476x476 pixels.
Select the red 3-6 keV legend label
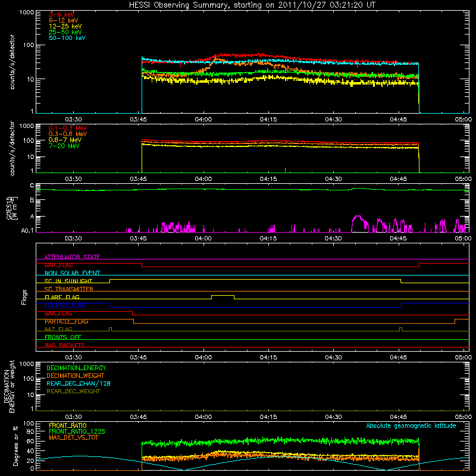click(61, 14)
